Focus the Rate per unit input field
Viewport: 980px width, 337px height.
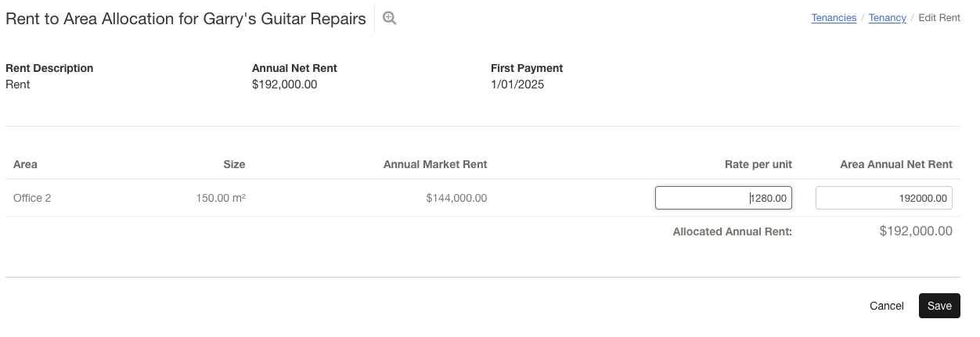[x=723, y=199]
